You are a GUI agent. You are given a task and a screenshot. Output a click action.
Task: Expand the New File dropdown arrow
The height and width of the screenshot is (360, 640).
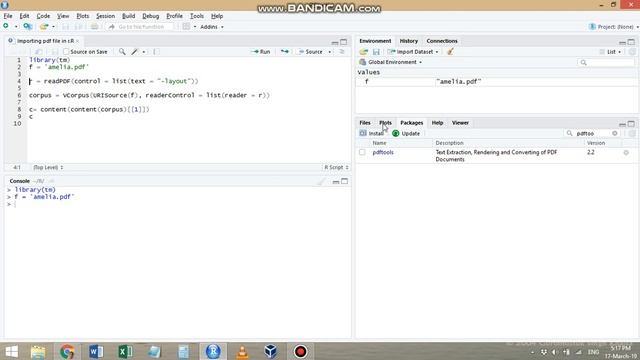click(16, 27)
